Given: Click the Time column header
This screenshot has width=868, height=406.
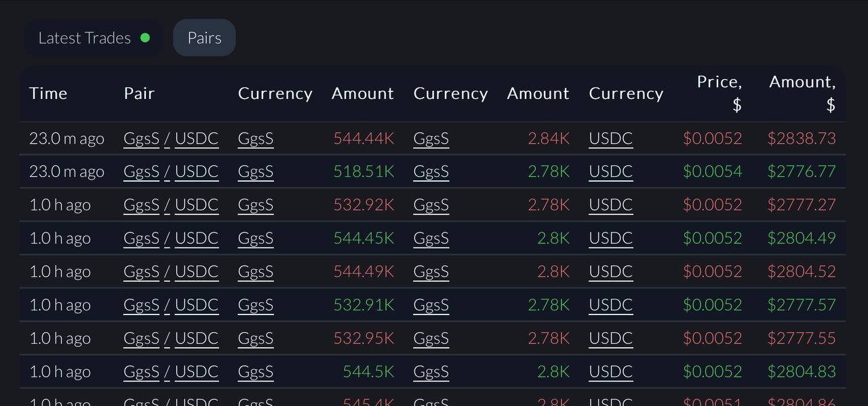Looking at the screenshot, I should pos(48,94).
